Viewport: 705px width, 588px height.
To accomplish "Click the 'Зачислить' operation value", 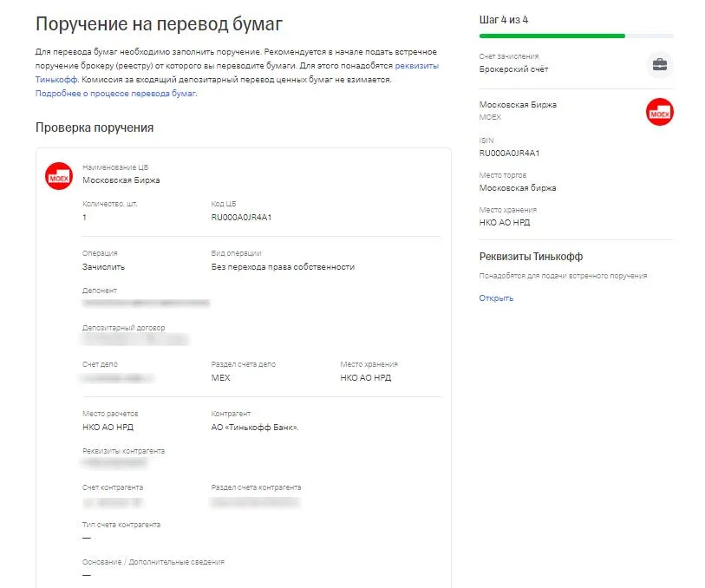I will tap(103, 267).
